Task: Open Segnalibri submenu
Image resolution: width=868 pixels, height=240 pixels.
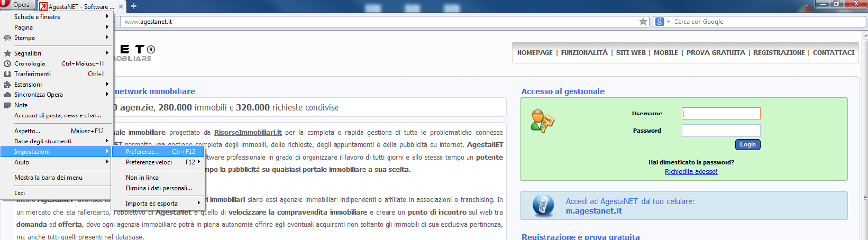Action: [56, 53]
